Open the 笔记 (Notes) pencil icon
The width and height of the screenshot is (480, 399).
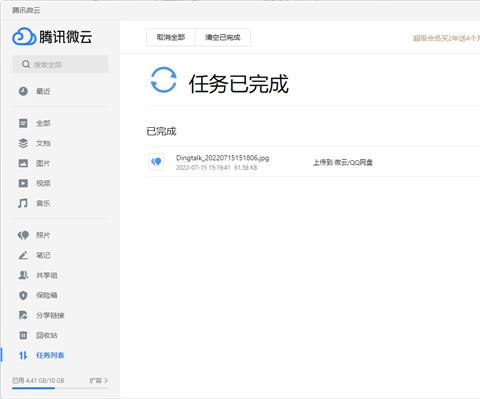point(23,255)
